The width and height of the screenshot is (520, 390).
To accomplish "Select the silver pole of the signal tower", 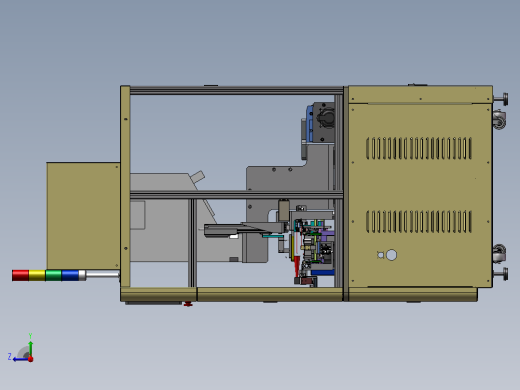I will (102, 275).
